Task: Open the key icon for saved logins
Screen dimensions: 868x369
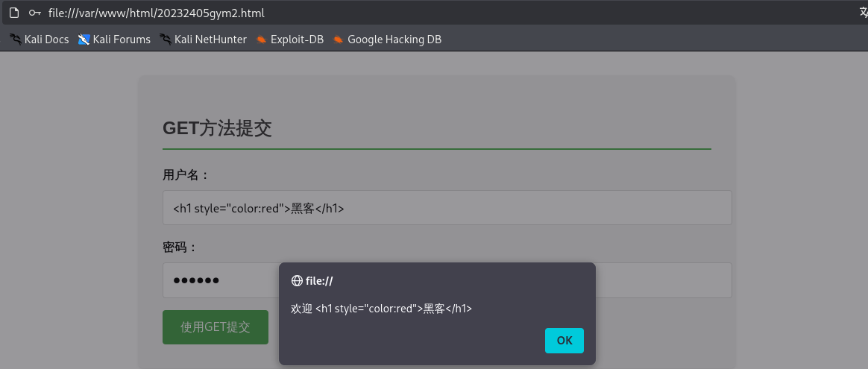Action: click(34, 12)
